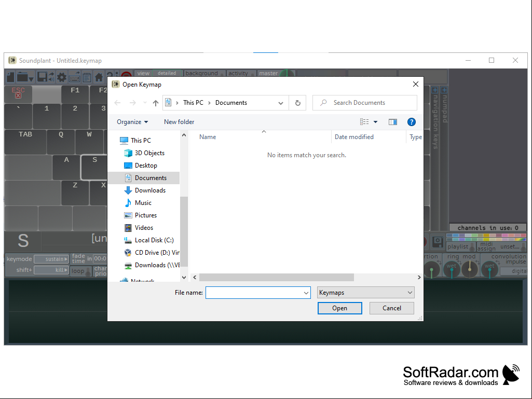Click the new keymap icon in Soundplant toolbar

(x=10, y=77)
